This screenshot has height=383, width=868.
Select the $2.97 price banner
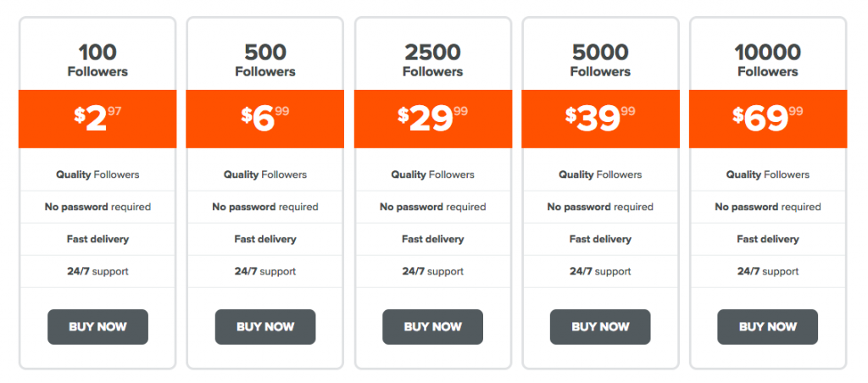coord(97,119)
